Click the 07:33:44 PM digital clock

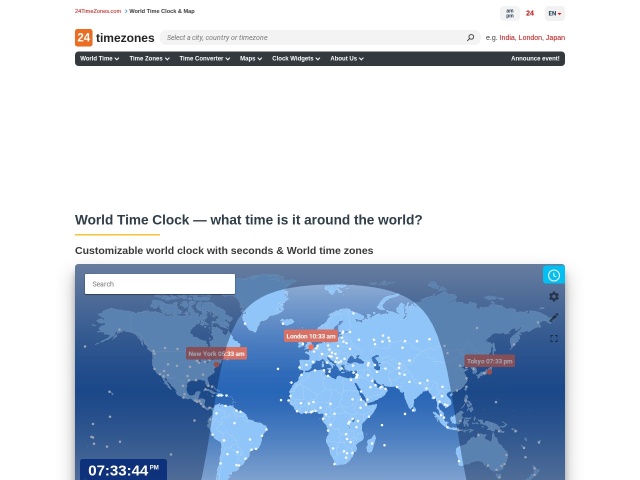[123, 470]
